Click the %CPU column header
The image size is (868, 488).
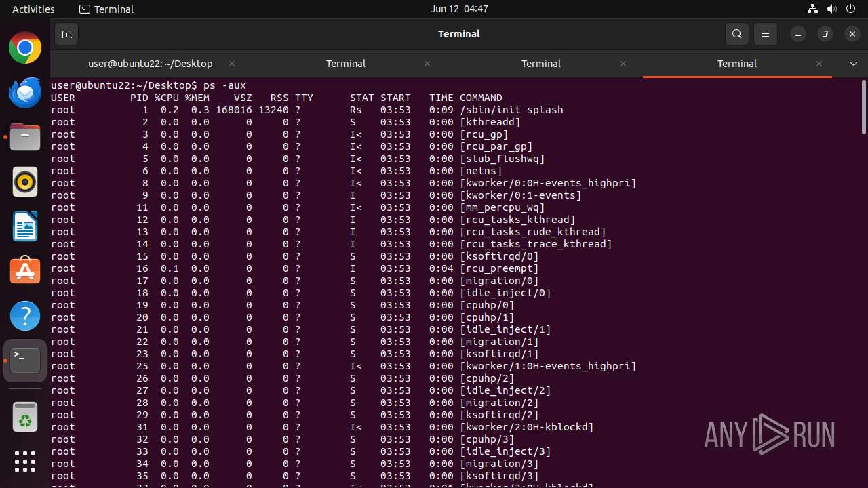point(167,98)
